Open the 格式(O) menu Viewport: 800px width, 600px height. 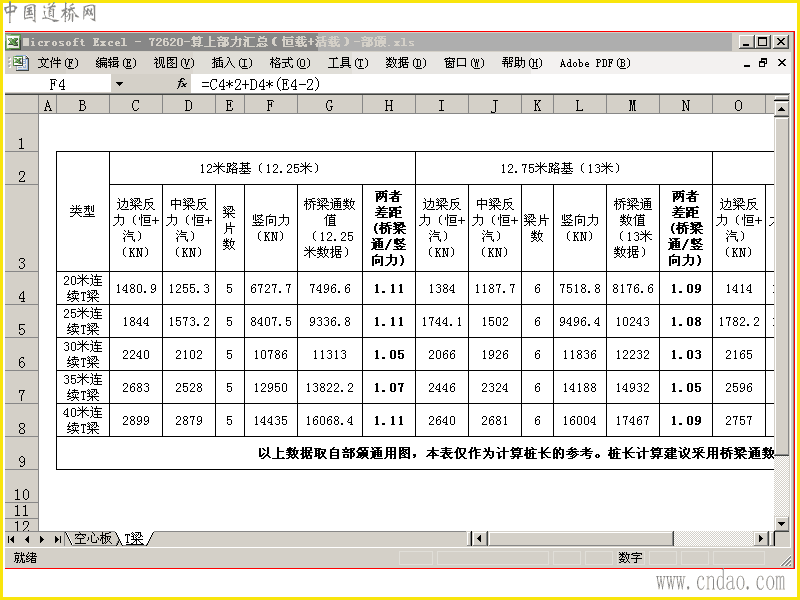[x=290, y=63]
